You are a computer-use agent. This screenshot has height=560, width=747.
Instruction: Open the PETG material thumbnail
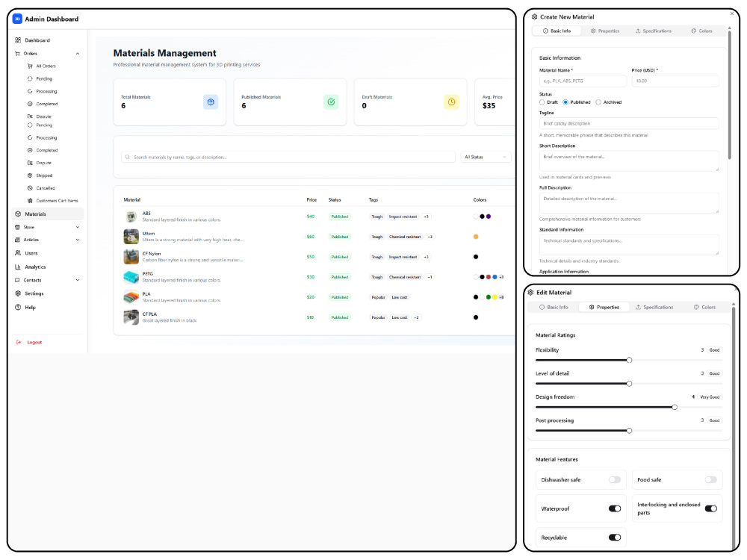click(x=131, y=277)
